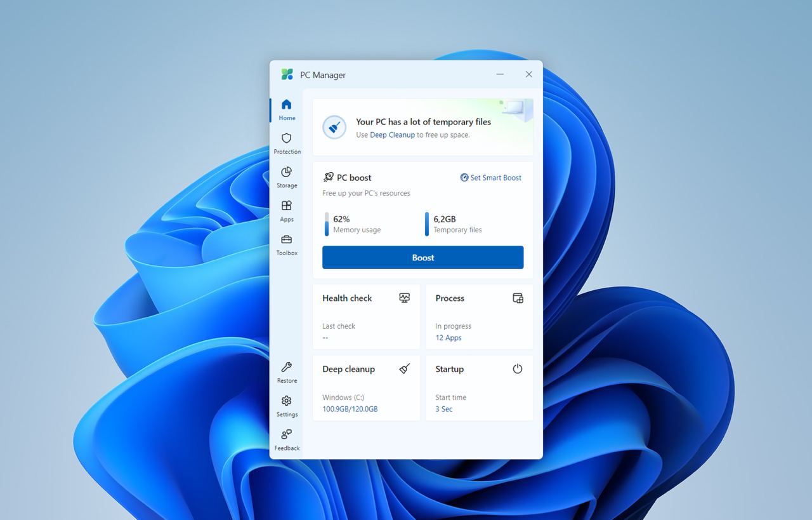Viewport: 812px width, 520px height.
Task: Click the Restore wrench icon
Action: [x=287, y=367]
